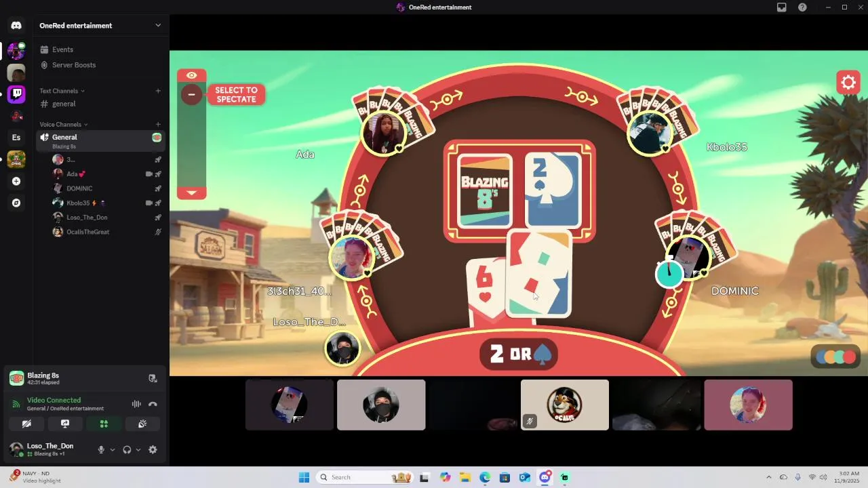Open Loso_The_Don user profile panel

point(49,449)
